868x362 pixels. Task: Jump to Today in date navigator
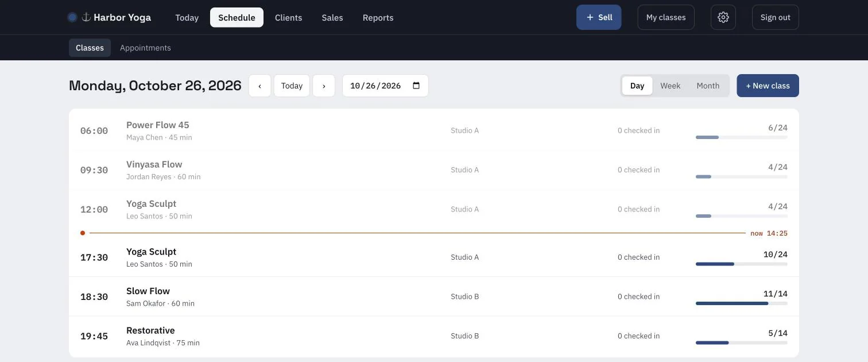(292, 86)
